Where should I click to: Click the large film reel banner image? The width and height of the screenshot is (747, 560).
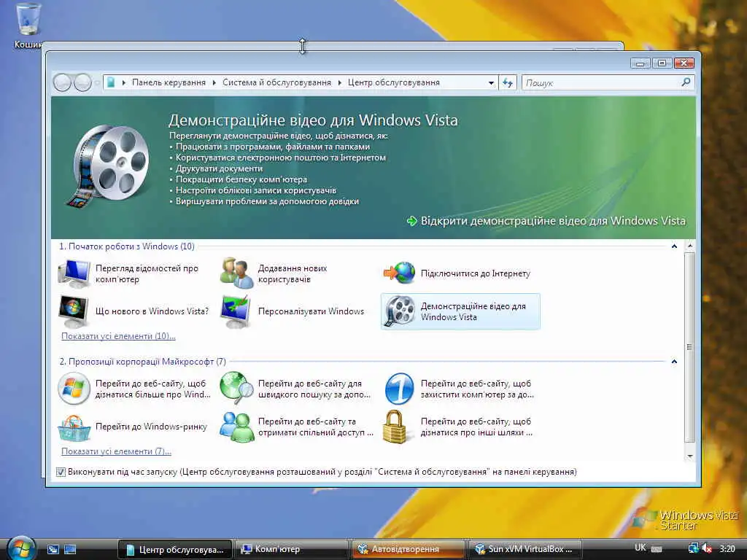(108, 165)
